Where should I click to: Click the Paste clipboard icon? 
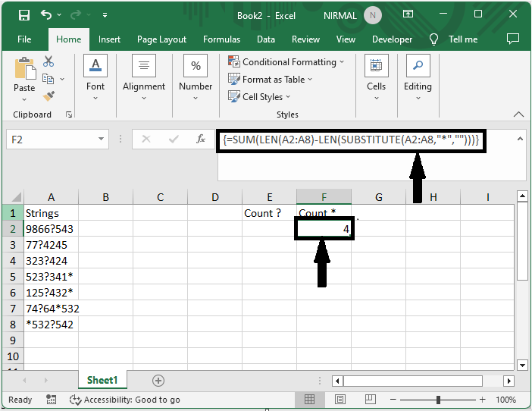25,69
